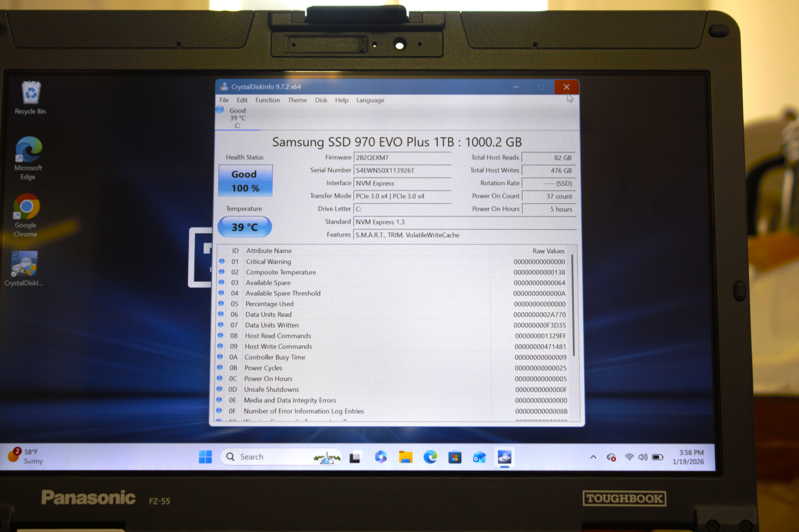
Task: Click the Transfer Mode field PCIe 3.0 x4
Action: [x=402, y=196]
